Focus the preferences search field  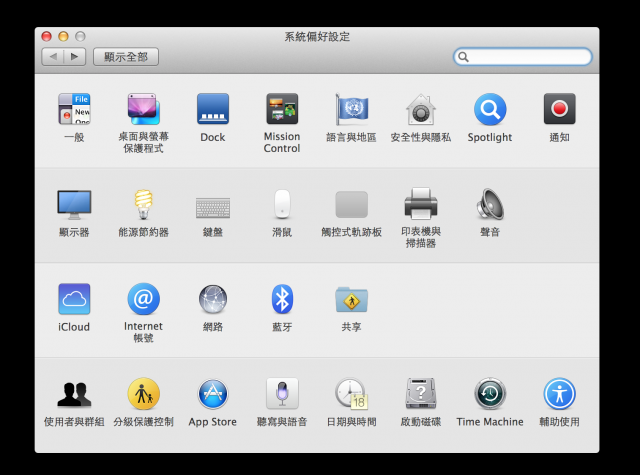(522, 57)
